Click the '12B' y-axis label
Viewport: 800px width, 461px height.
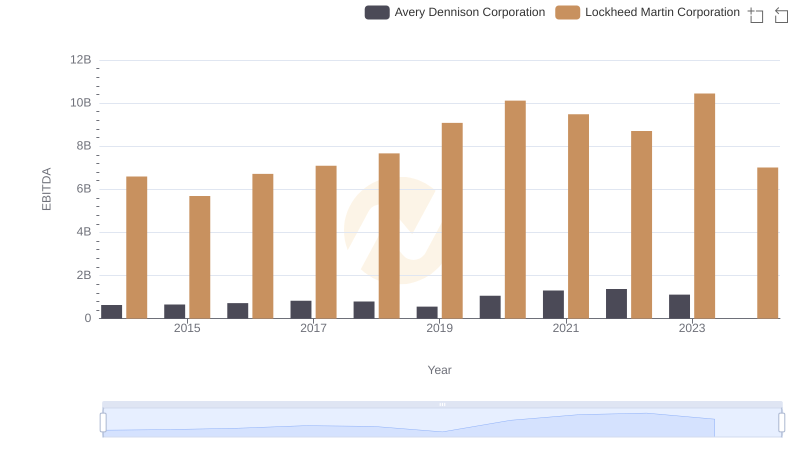[x=81, y=60]
